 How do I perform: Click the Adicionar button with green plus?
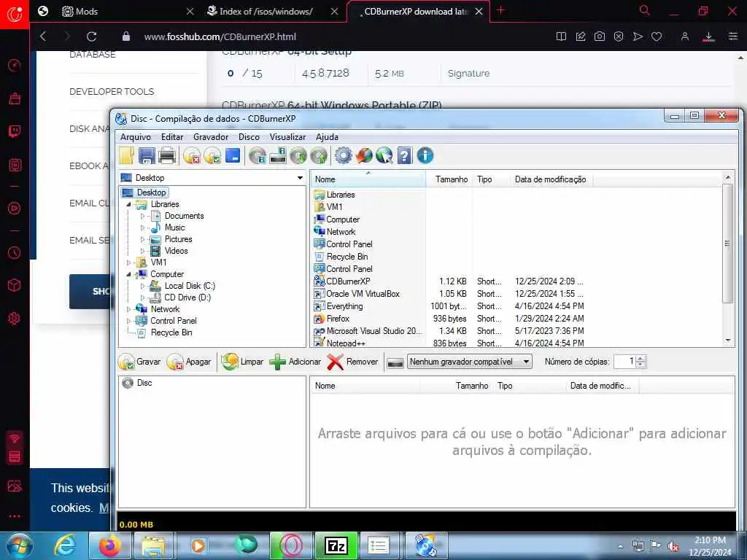point(295,362)
